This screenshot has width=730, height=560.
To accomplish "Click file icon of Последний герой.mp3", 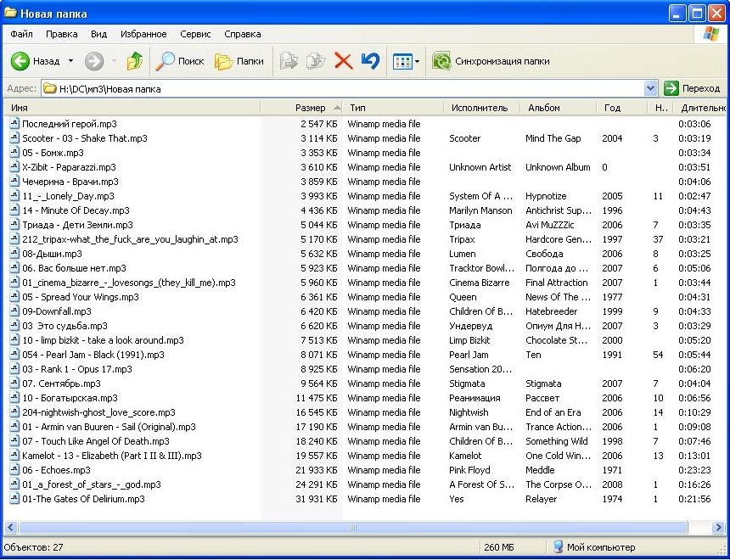I will [14, 124].
